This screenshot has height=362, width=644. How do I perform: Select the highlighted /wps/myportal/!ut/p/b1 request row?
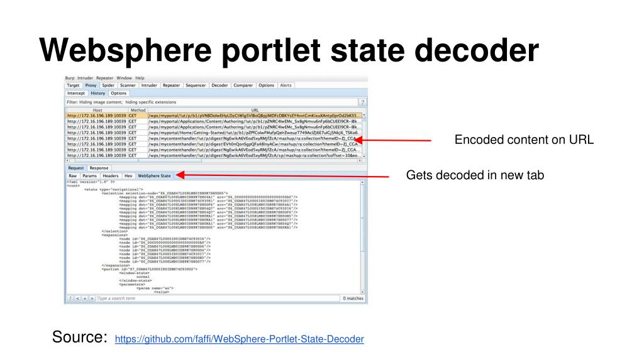[x=214, y=116]
